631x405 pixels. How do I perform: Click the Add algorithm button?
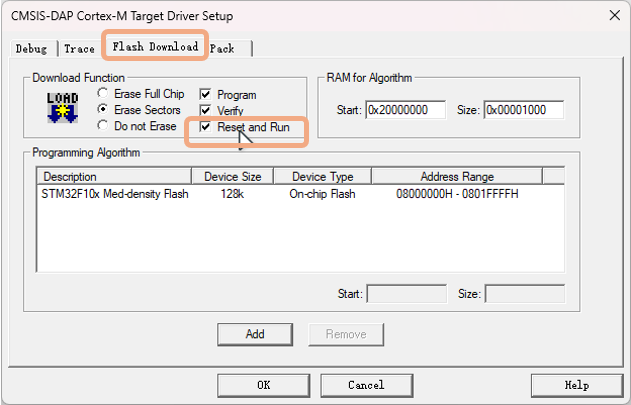[255, 334]
